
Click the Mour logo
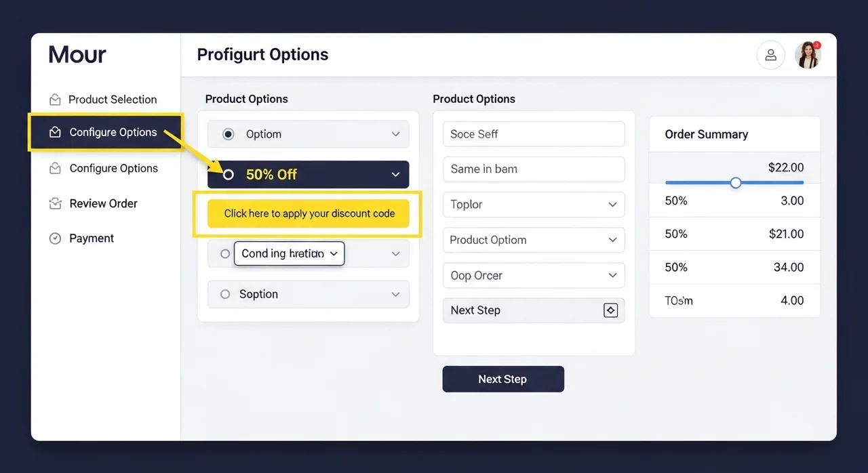click(x=77, y=55)
